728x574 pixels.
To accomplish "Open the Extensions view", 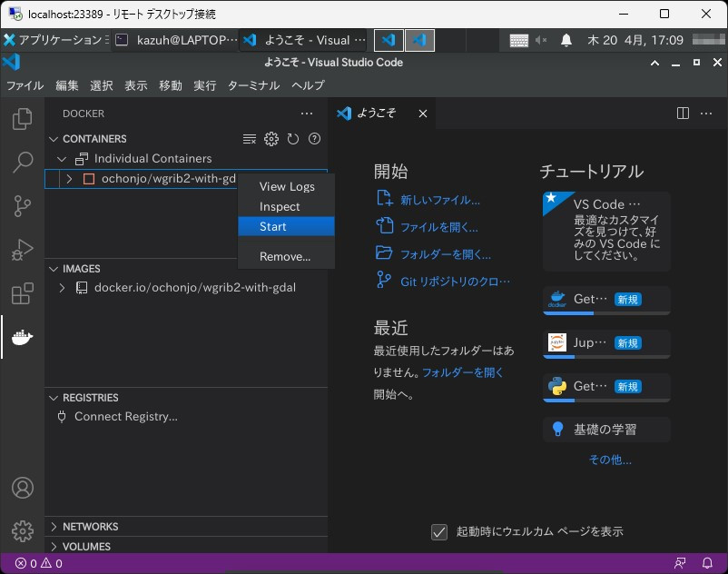I will [x=22, y=293].
